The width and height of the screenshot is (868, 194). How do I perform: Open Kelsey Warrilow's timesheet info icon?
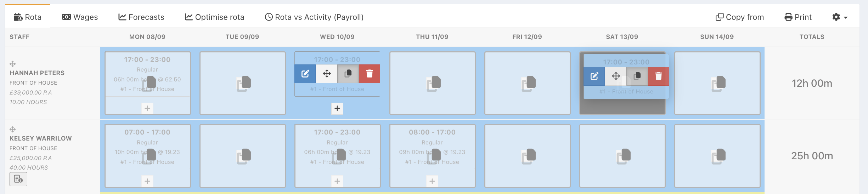point(18,179)
